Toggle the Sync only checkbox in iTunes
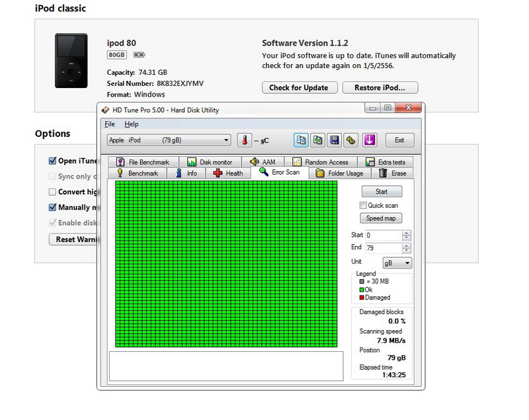529x420 pixels. coord(52,176)
